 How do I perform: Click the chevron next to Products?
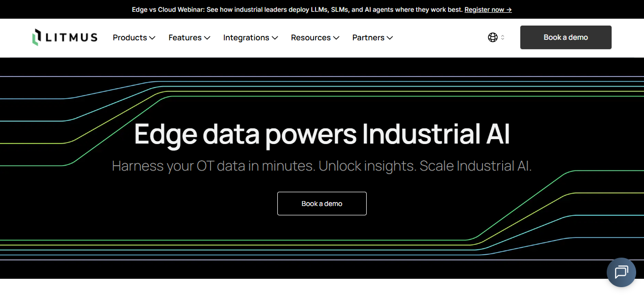tap(152, 38)
